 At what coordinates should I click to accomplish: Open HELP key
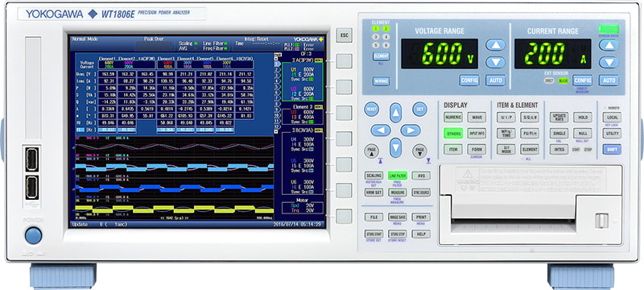coord(421,234)
